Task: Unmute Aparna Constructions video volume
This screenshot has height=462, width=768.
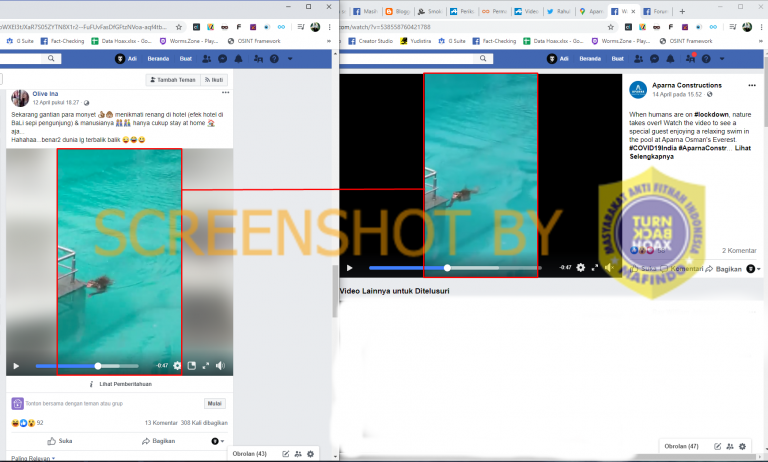Action: point(609,267)
